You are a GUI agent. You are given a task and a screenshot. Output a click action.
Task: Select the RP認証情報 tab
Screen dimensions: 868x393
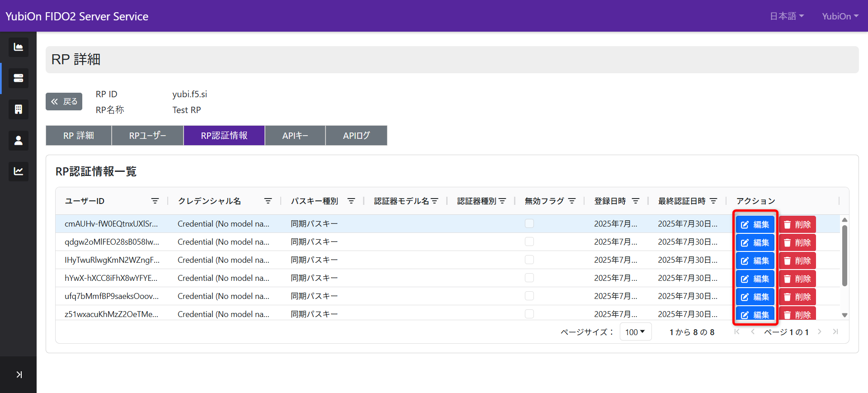tap(224, 136)
